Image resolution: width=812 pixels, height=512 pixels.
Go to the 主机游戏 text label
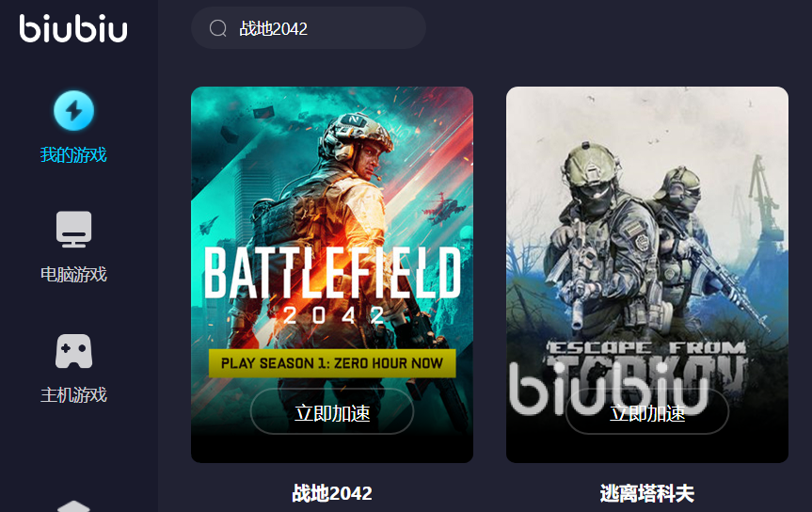(x=73, y=395)
